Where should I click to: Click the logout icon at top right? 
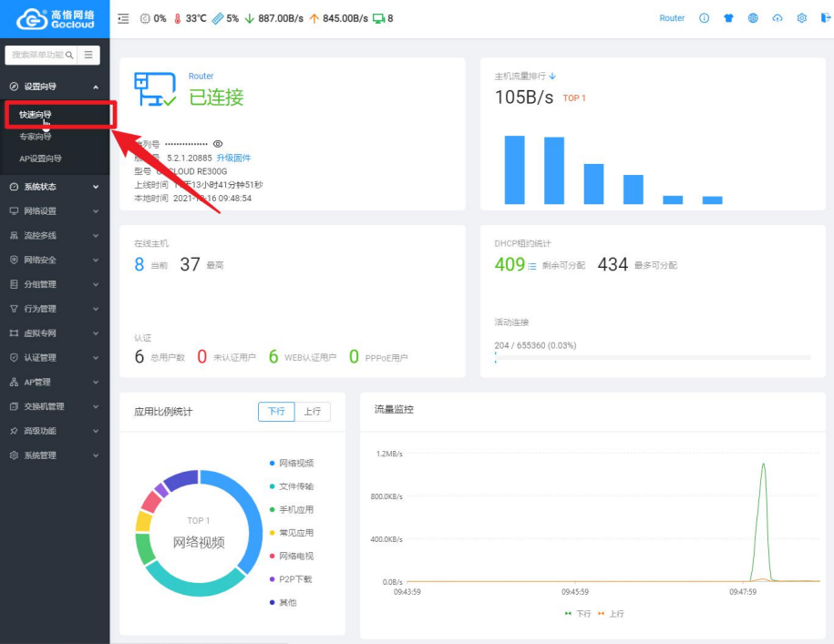[824, 18]
